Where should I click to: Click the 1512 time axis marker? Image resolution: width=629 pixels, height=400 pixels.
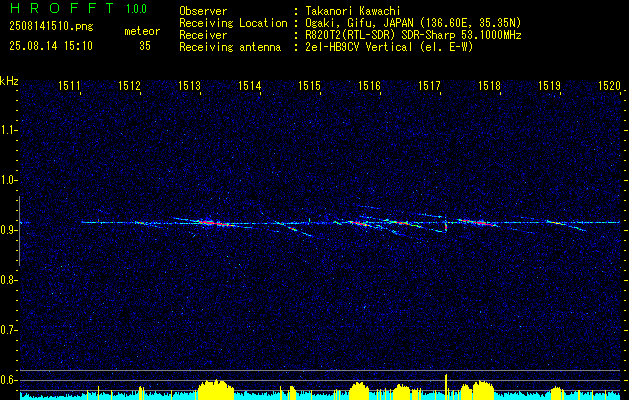[129, 85]
